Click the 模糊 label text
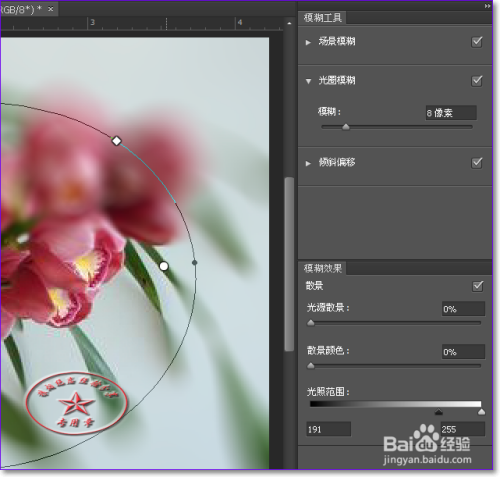 coord(329,112)
